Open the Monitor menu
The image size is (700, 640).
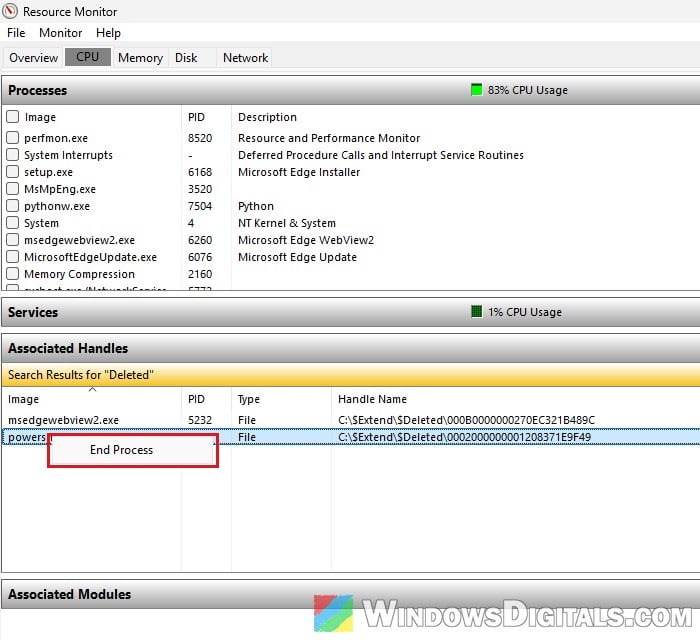[x=61, y=33]
